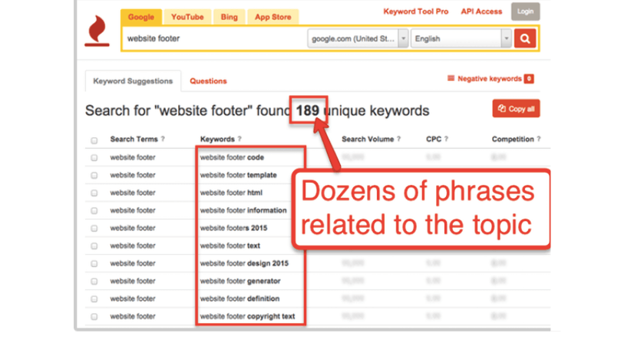
Task: Open the google.com domain dropdown
Action: click(x=358, y=38)
